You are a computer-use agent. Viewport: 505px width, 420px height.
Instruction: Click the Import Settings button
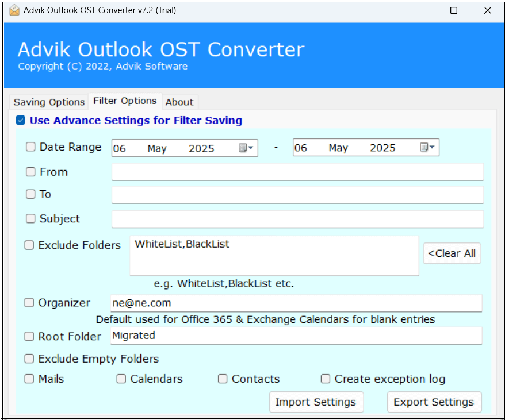[x=316, y=402]
